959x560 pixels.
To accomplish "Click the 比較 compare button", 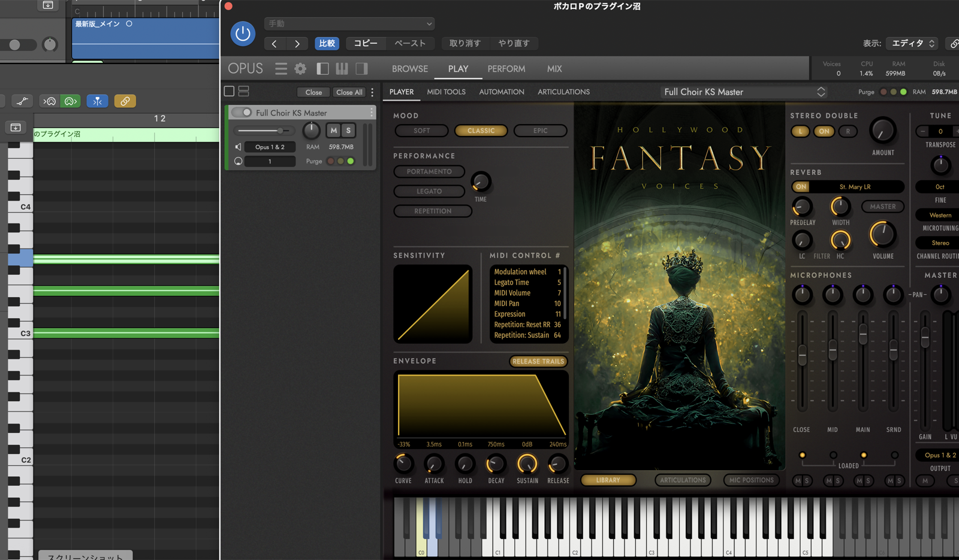I will (327, 44).
